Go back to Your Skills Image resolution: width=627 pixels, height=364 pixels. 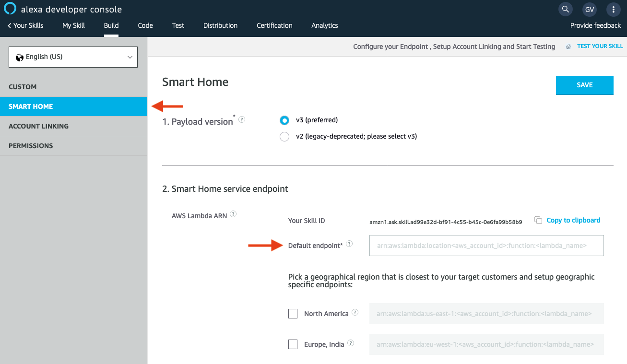(x=26, y=25)
